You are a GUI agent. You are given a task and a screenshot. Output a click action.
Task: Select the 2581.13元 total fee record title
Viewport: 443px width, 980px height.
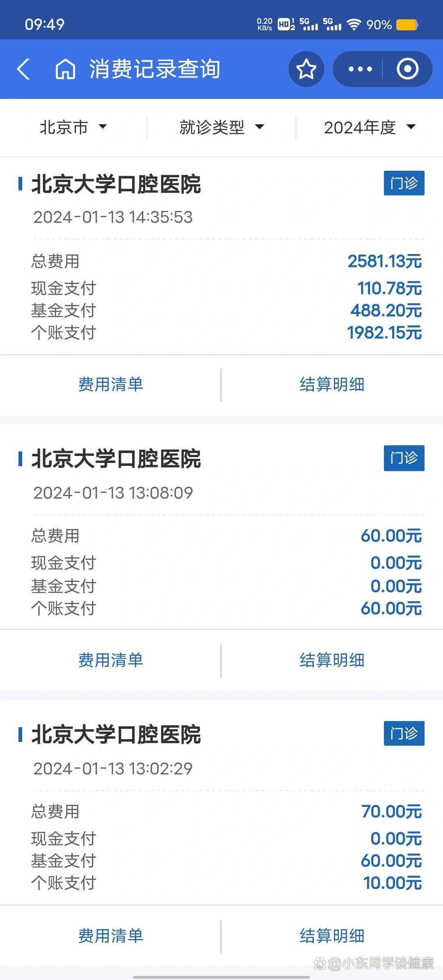(x=116, y=184)
